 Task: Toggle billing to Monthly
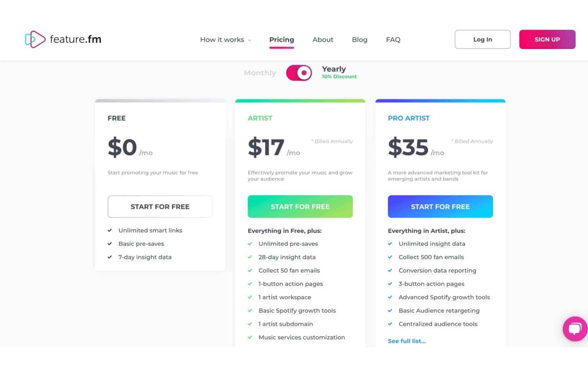(260, 73)
